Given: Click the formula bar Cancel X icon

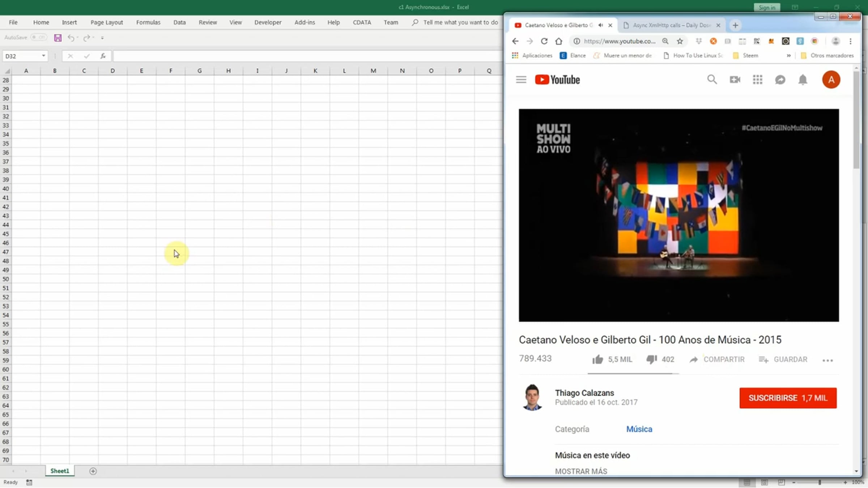Looking at the screenshot, I should point(70,56).
